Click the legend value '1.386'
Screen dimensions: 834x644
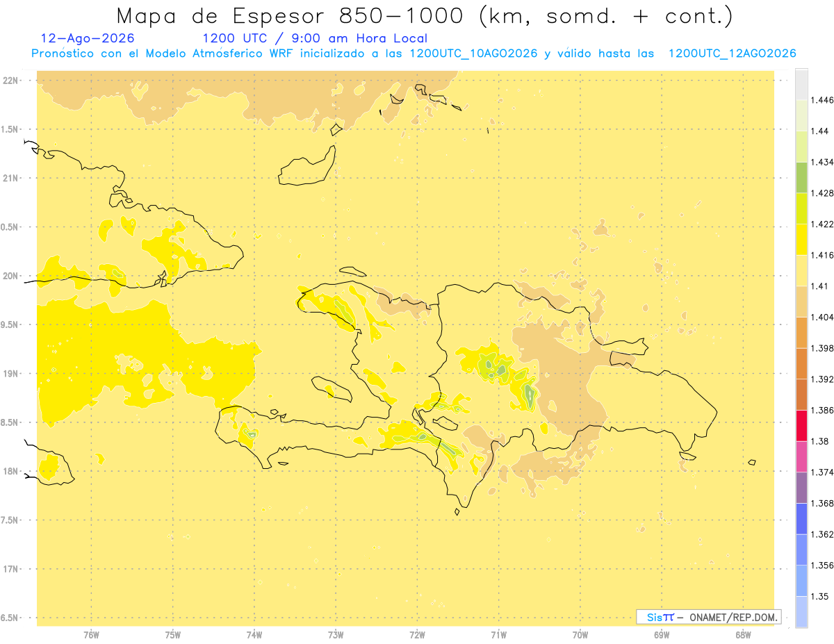[821, 410]
